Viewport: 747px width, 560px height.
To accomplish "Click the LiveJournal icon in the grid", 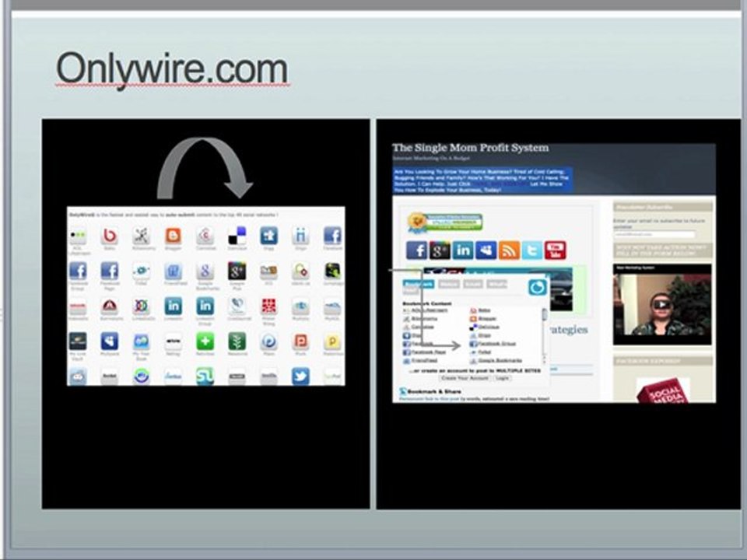I will pos(237,306).
